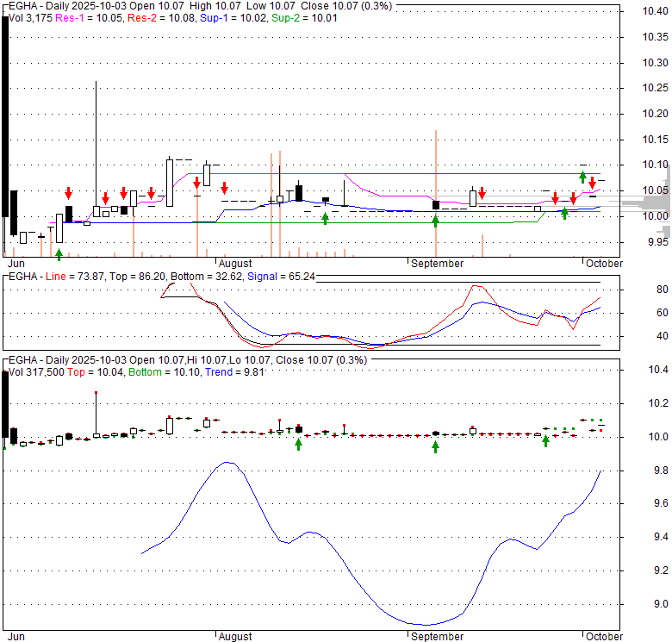Click the 10.40 price axis value
This screenshot has width=672, height=642.
pos(655,11)
